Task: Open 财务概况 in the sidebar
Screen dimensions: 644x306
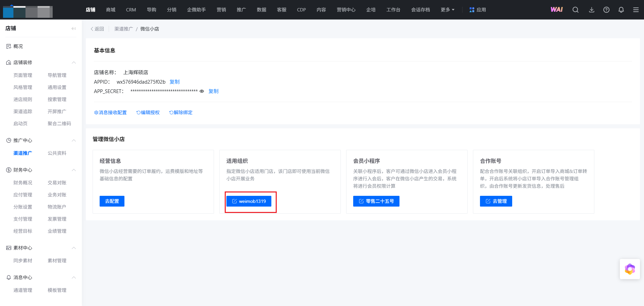Action: tap(23, 183)
